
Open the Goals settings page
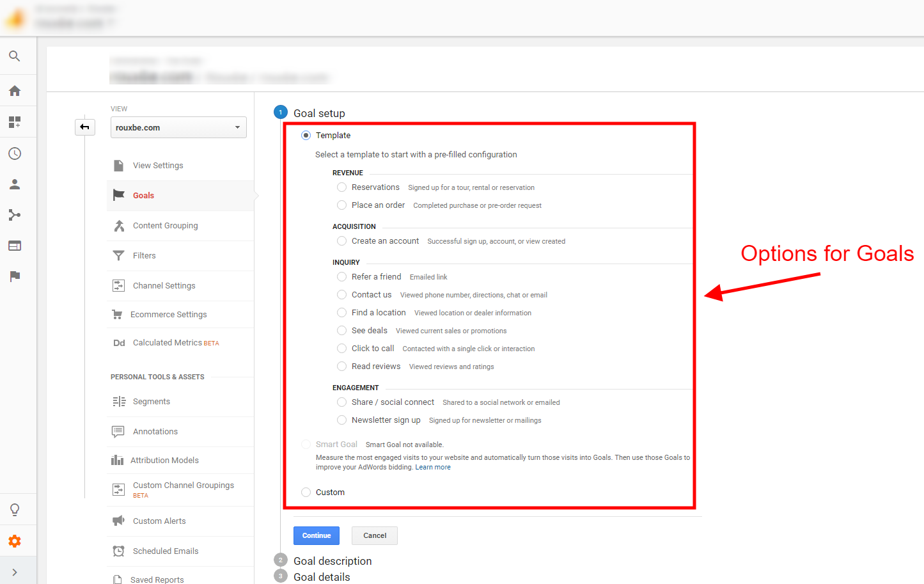(x=143, y=195)
